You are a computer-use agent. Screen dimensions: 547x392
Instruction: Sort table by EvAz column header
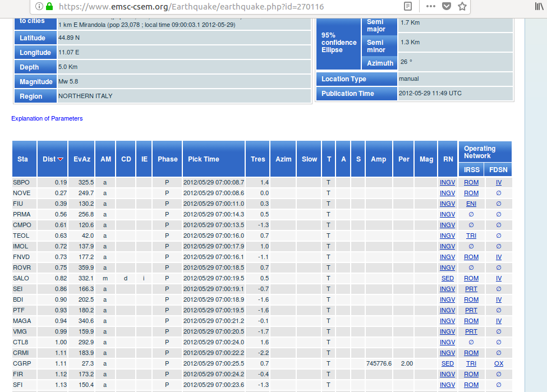[82, 159]
